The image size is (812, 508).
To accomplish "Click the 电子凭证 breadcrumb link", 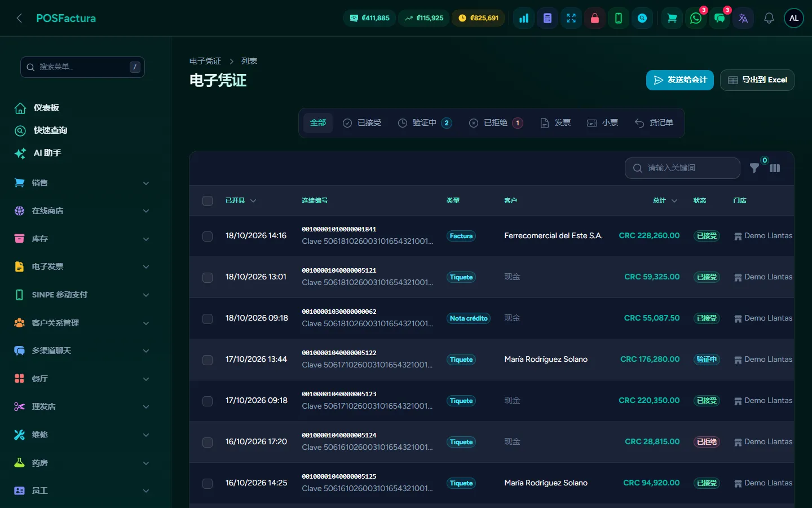I will (205, 61).
